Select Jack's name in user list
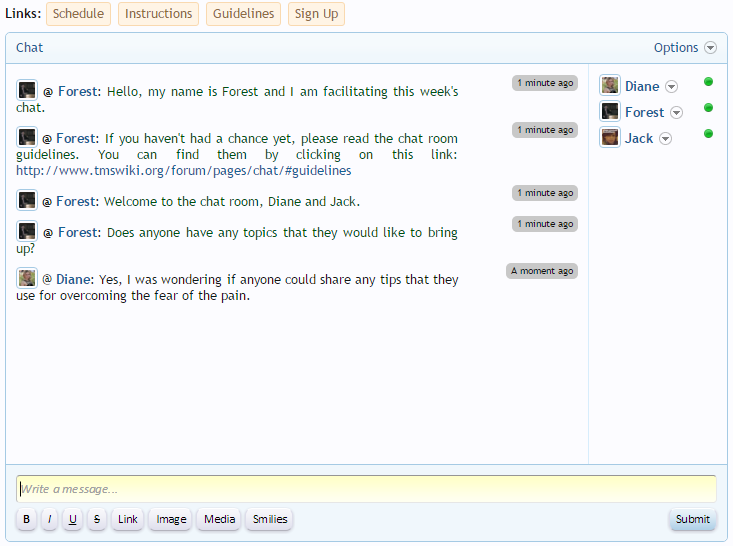This screenshot has height=546, width=733. click(x=639, y=139)
